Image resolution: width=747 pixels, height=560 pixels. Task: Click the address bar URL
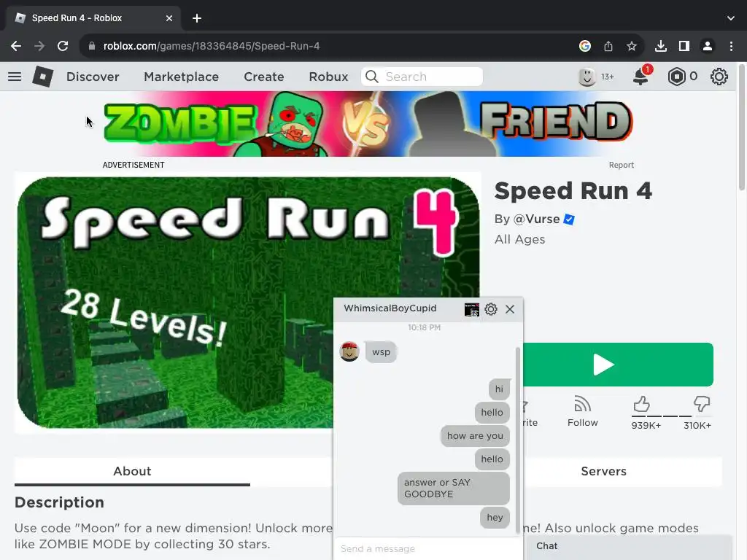(211, 46)
